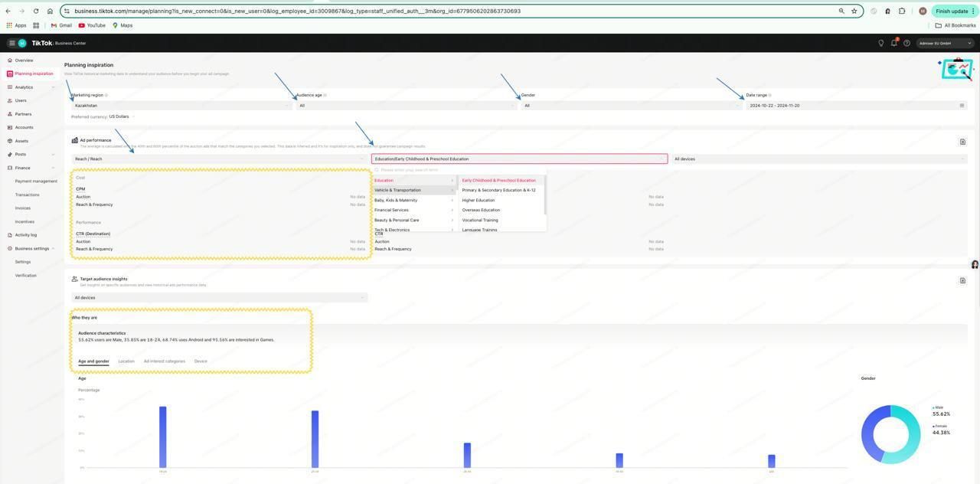Open the Admixer EU GmbH account dropdown
Image resolution: width=980 pixels, height=484 pixels.
click(x=946, y=43)
